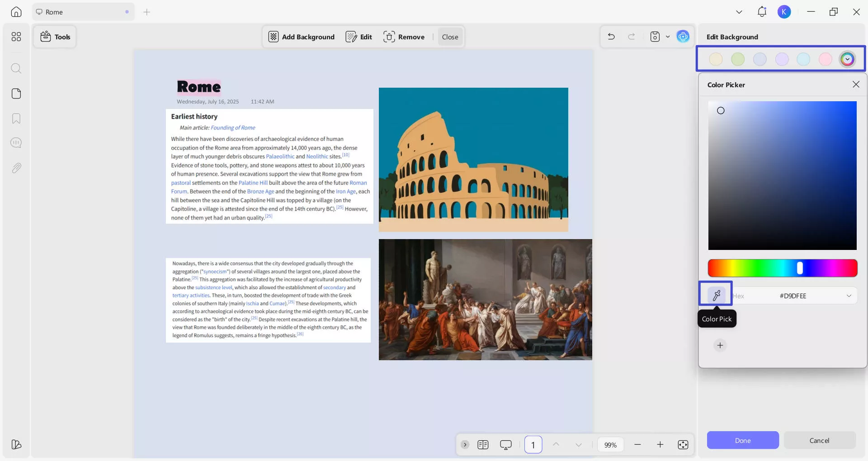
Task: Click Edit in background toolbar
Action: point(359,37)
